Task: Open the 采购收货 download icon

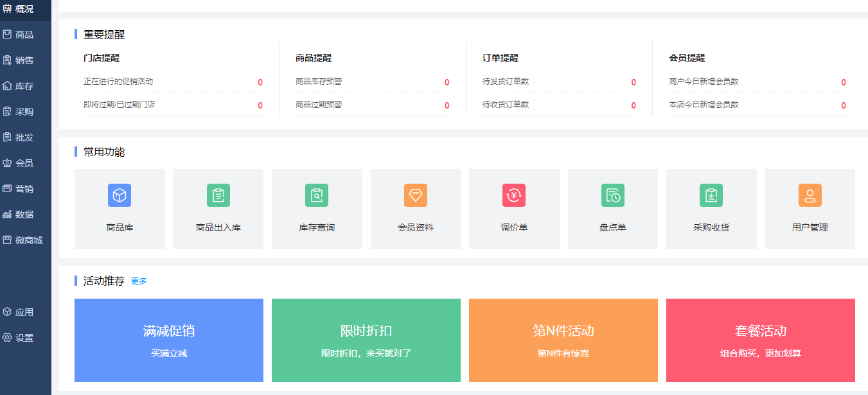Action: [x=711, y=195]
